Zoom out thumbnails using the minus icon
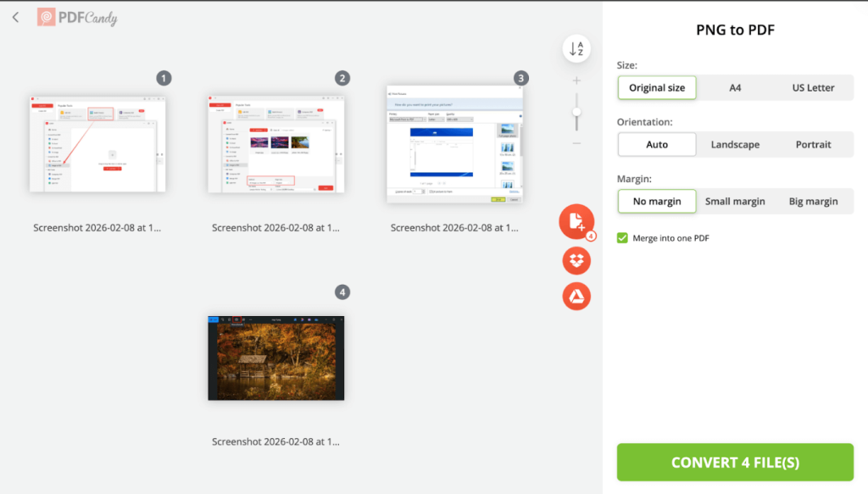Screen dimensions: 868x494 tap(576, 143)
